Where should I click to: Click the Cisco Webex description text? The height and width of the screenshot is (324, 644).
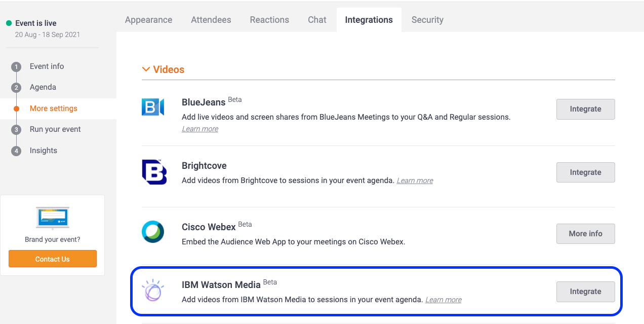click(x=294, y=242)
